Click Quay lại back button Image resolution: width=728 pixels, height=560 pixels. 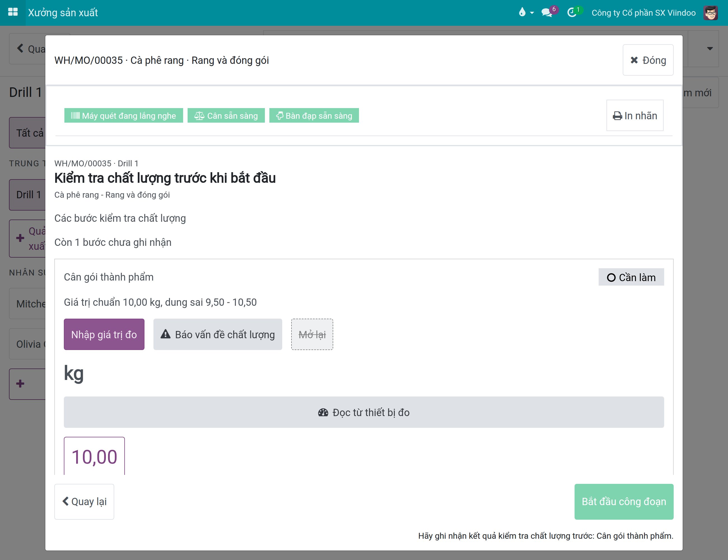point(84,501)
